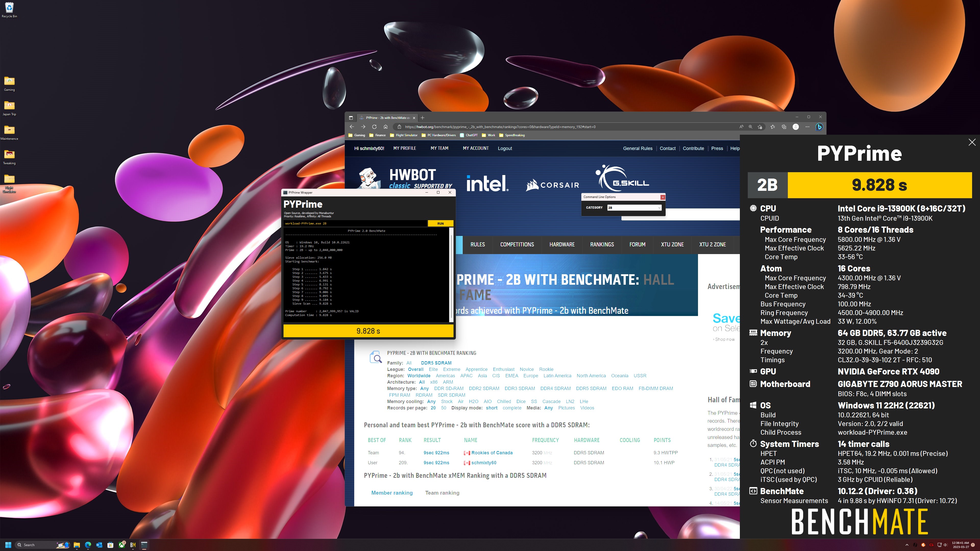The image size is (980, 551).
Task: Open Edge Collections
Action: [x=784, y=127]
